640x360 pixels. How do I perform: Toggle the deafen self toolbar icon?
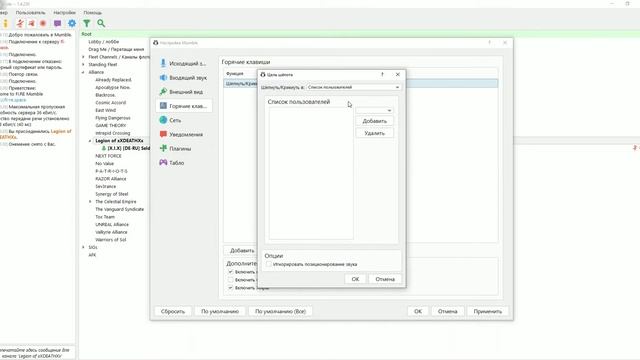31,23
